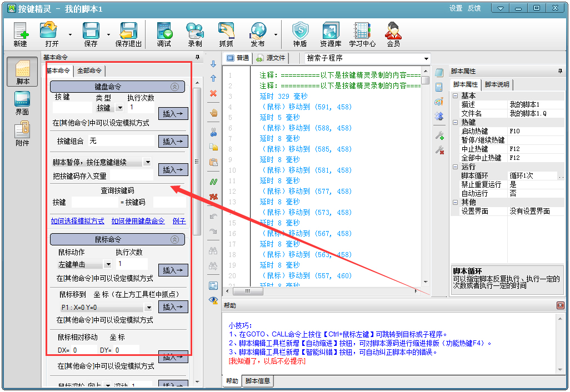Open the dropdown arrow next to 发布
Screen dimensions: 570x392
coord(276,35)
